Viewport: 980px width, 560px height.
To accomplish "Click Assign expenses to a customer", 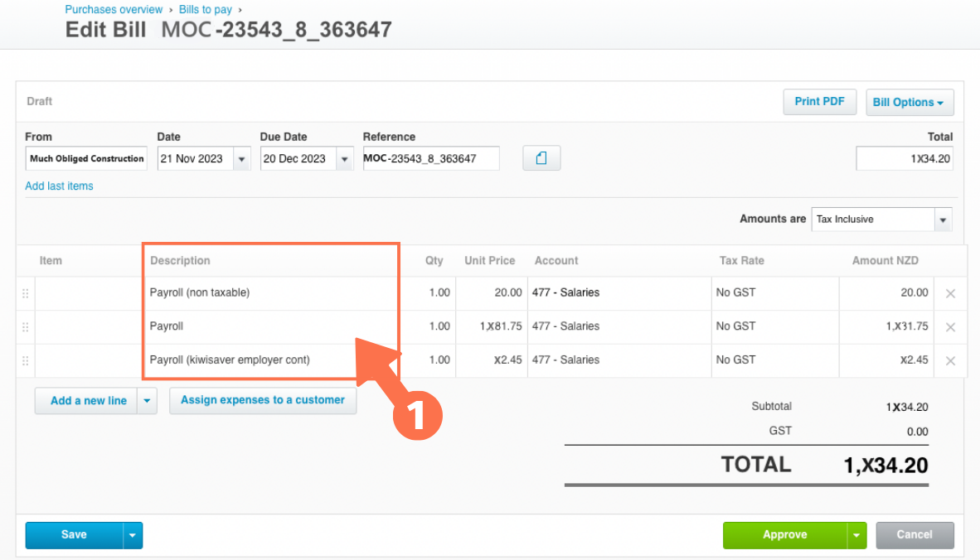I will (263, 400).
